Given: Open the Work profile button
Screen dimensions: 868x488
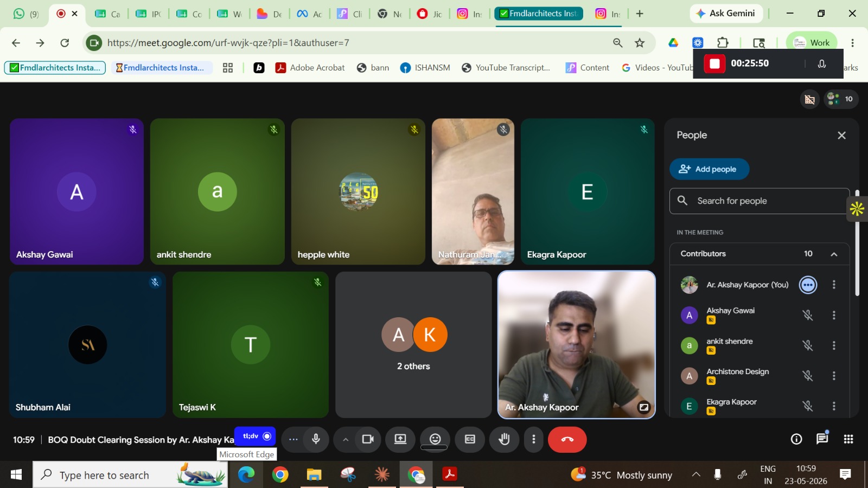Looking at the screenshot, I should coord(812,43).
